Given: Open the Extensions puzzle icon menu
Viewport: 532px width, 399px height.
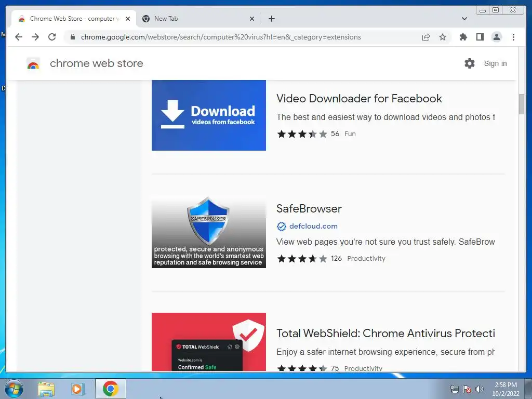Looking at the screenshot, I should coord(463,37).
